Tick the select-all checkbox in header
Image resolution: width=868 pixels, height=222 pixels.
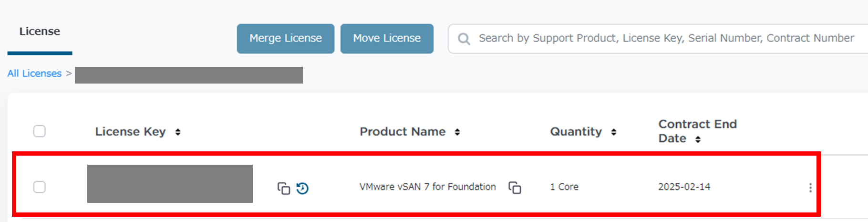[40, 131]
